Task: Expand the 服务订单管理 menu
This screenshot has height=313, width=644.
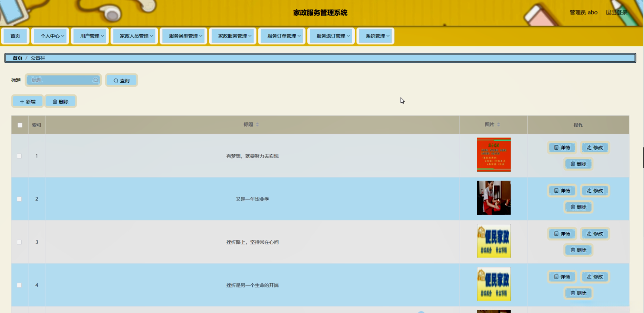Action: click(x=282, y=36)
